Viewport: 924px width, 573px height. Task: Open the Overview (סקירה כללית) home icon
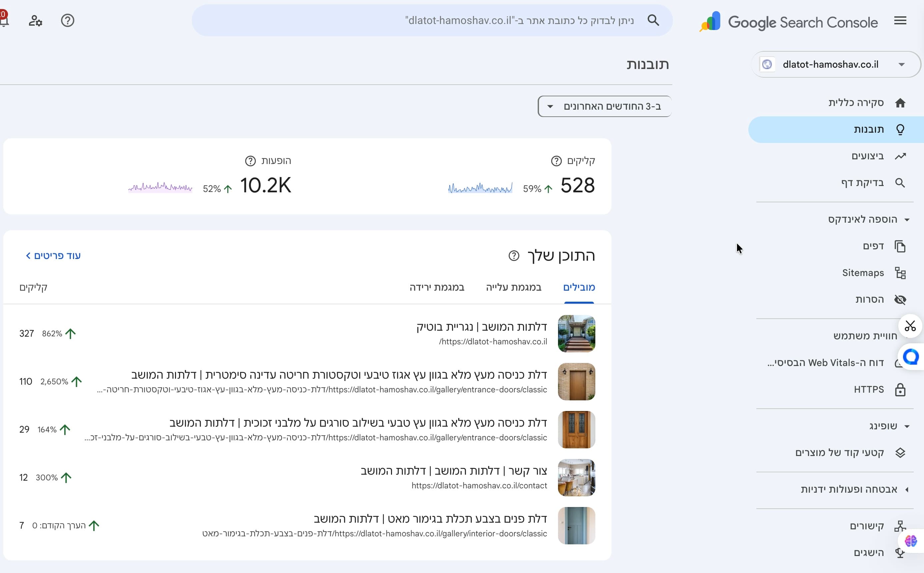point(901,102)
